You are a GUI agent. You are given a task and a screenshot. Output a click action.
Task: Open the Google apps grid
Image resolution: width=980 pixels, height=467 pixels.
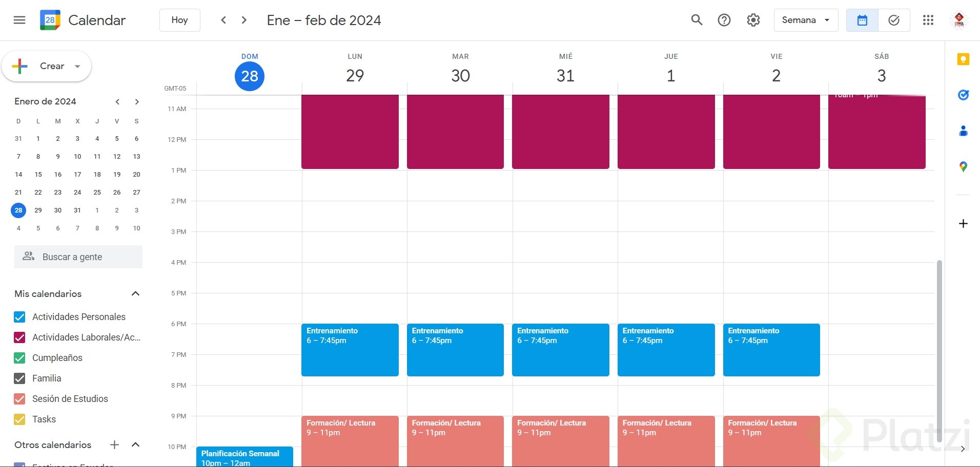tap(928, 20)
